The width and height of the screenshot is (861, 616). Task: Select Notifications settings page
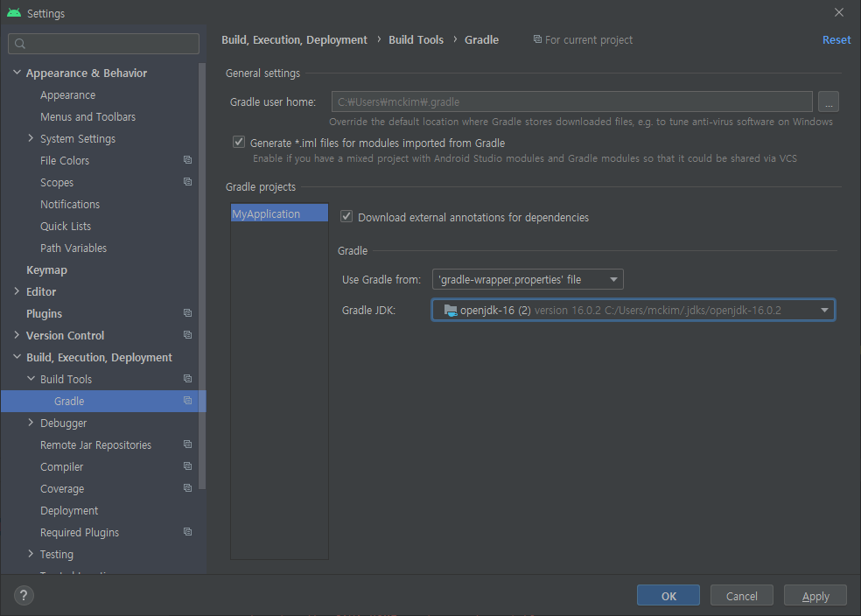[70, 204]
